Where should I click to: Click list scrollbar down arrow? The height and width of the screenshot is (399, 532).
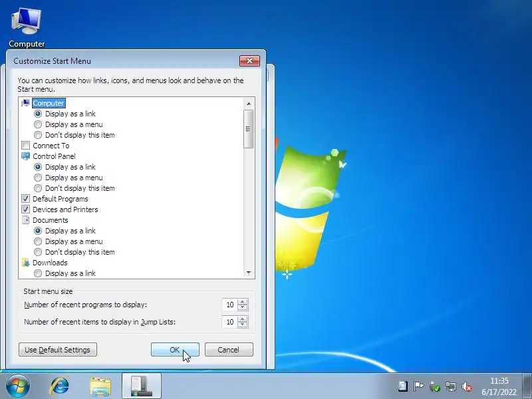(249, 273)
